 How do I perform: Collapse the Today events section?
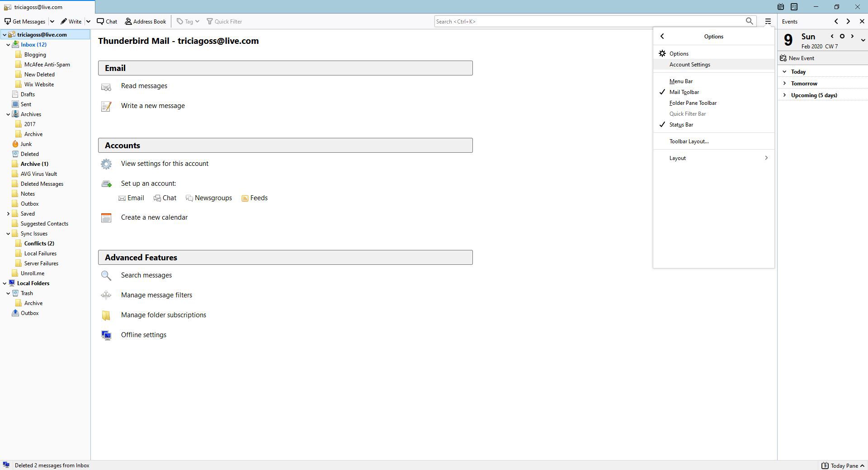(784, 71)
